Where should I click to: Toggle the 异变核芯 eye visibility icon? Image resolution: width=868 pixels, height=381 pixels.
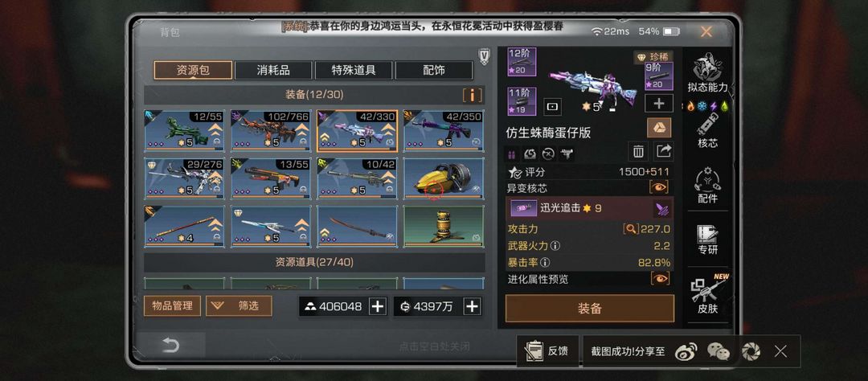click(x=659, y=187)
